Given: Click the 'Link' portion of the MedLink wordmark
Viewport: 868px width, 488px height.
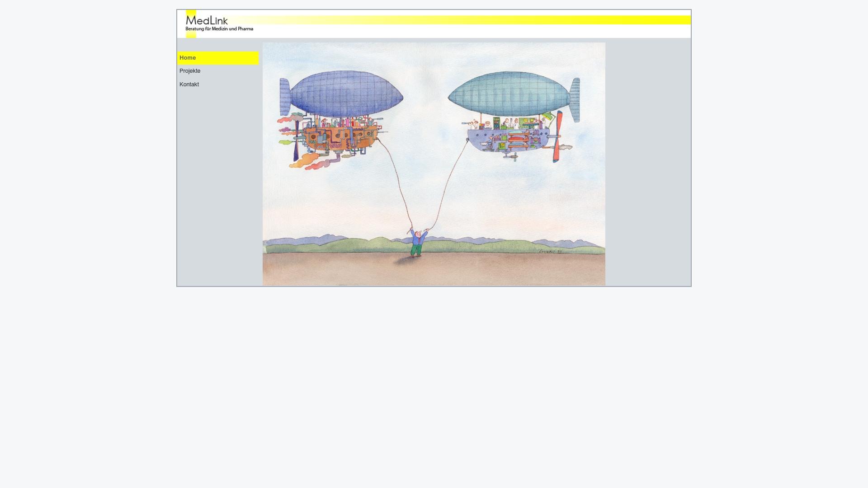Looking at the screenshot, I should pyautogui.click(x=219, y=21).
